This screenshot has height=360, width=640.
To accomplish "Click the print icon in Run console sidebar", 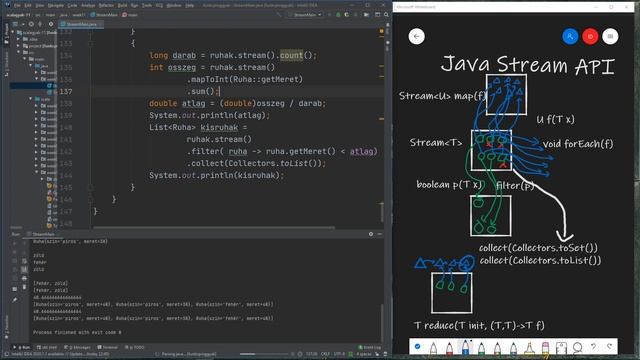I will coord(24,278).
